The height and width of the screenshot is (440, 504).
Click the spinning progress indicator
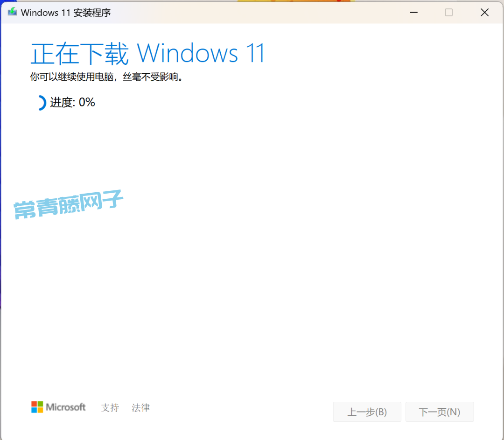(41, 103)
